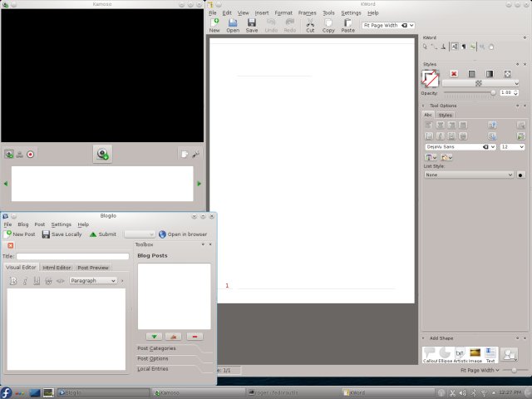
Task: Close the current Blogilo post tab
Action: click(x=11, y=245)
